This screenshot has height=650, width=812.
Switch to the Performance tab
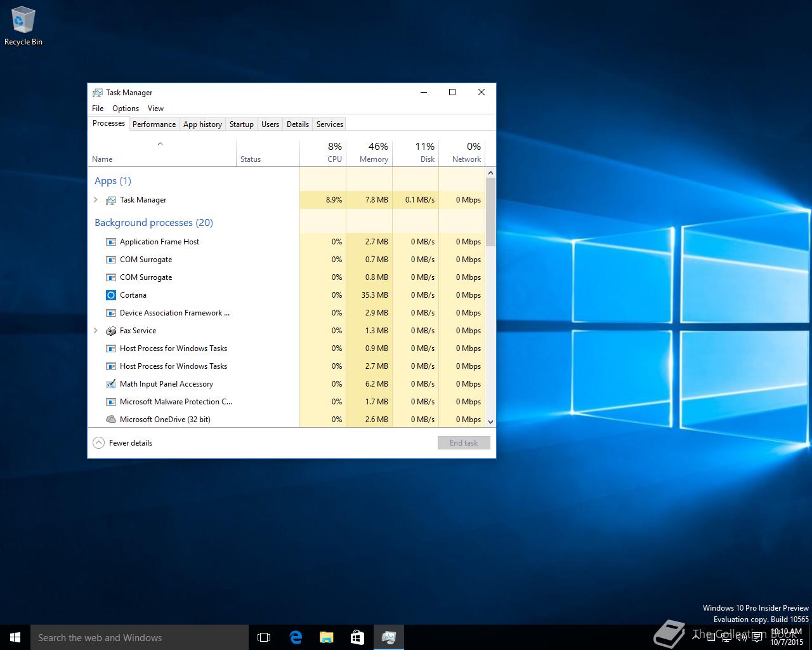[x=154, y=124]
